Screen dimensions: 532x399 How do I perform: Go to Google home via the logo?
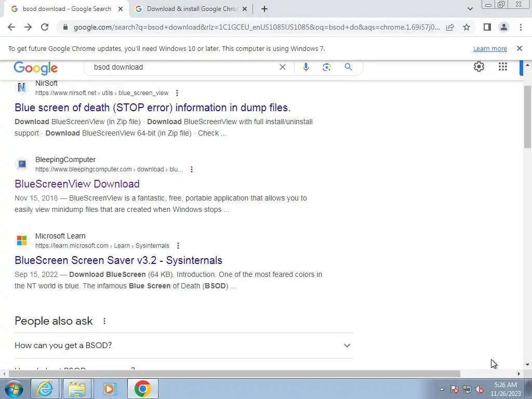tap(36, 68)
